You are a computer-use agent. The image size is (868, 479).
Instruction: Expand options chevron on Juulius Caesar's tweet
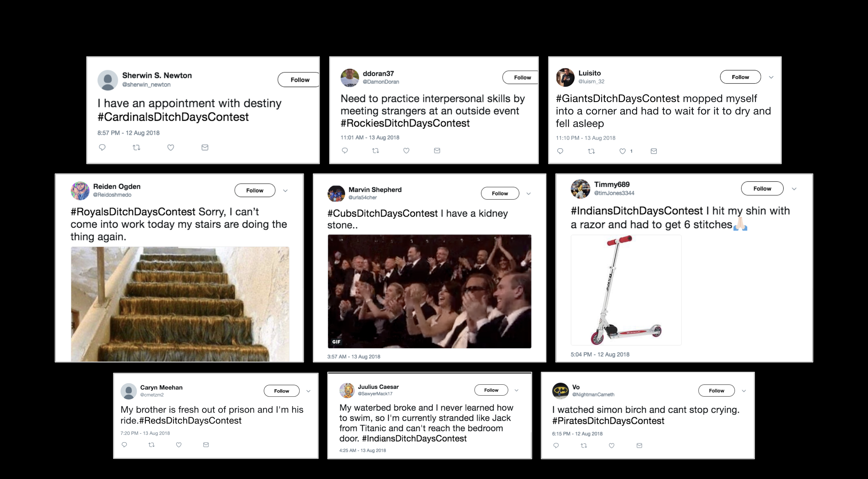[x=517, y=390]
